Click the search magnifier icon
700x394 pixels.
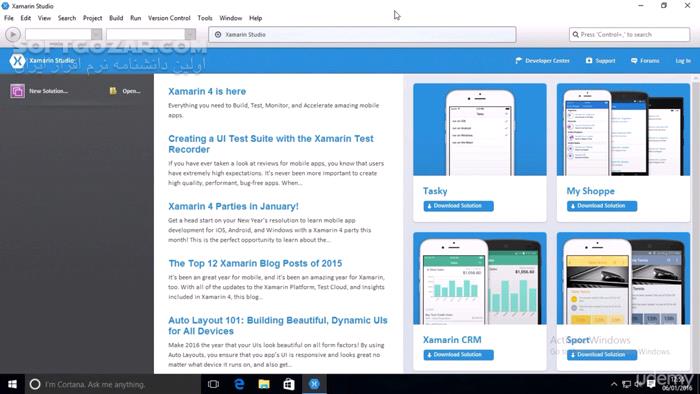pyautogui.click(x=575, y=34)
